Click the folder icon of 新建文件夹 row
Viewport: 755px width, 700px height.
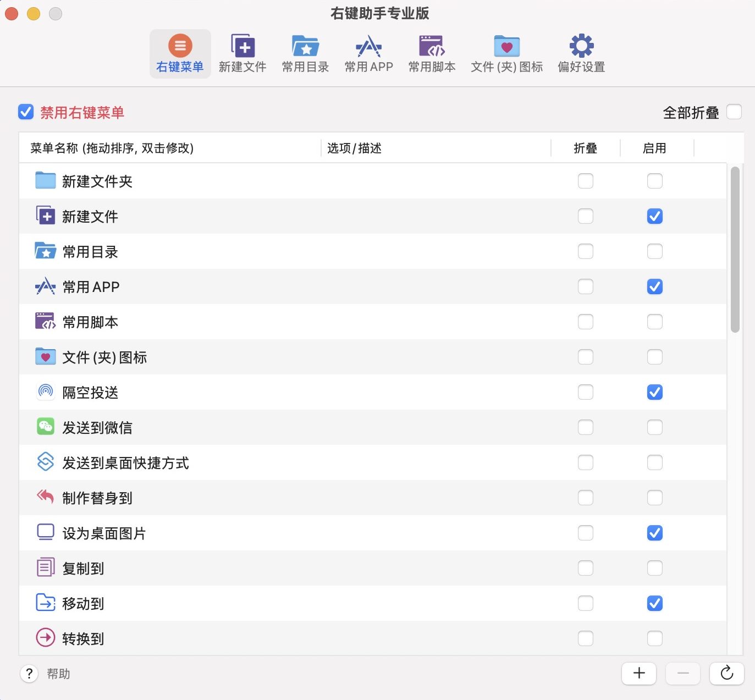click(46, 180)
